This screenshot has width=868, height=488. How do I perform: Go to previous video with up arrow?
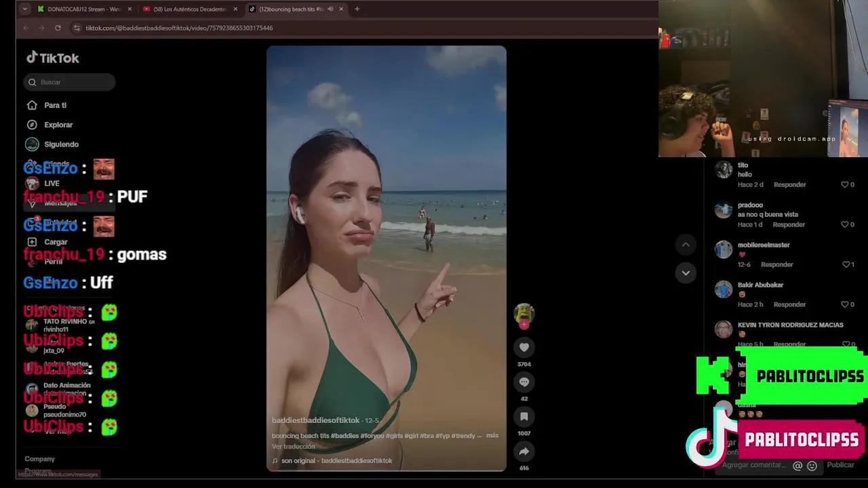686,245
